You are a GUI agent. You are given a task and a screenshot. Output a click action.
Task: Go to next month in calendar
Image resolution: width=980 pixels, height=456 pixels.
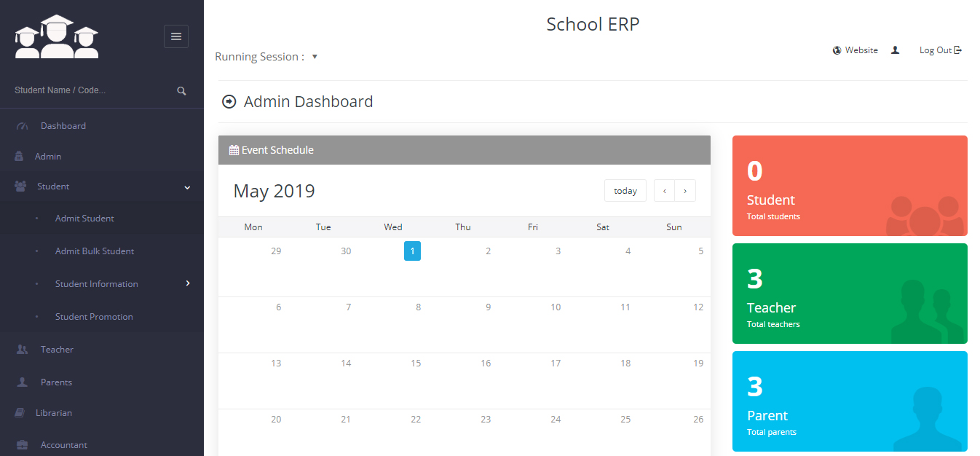(x=685, y=191)
